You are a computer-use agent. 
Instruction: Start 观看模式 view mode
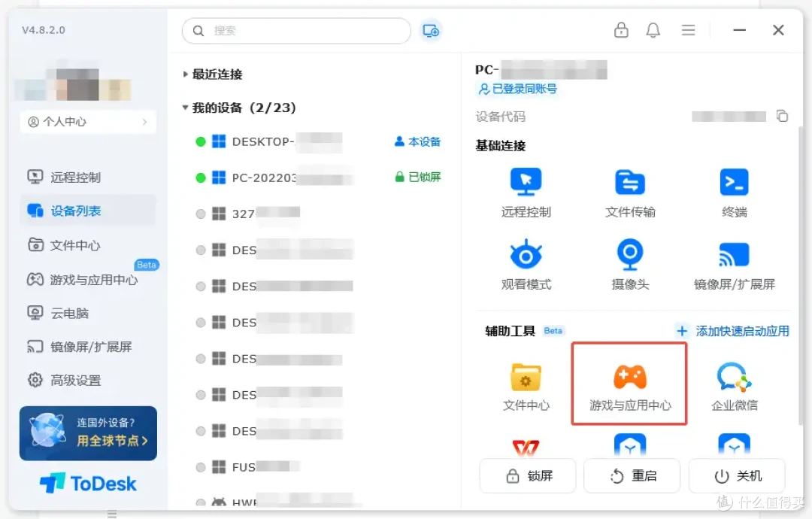tap(526, 265)
